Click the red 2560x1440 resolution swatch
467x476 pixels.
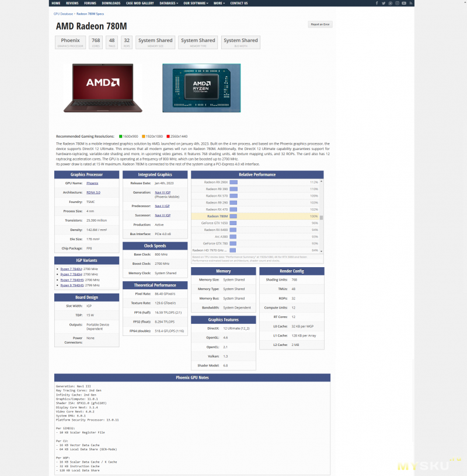(x=168, y=136)
